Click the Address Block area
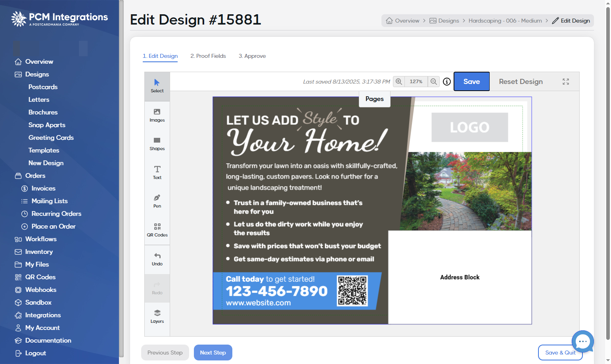 [x=460, y=277]
